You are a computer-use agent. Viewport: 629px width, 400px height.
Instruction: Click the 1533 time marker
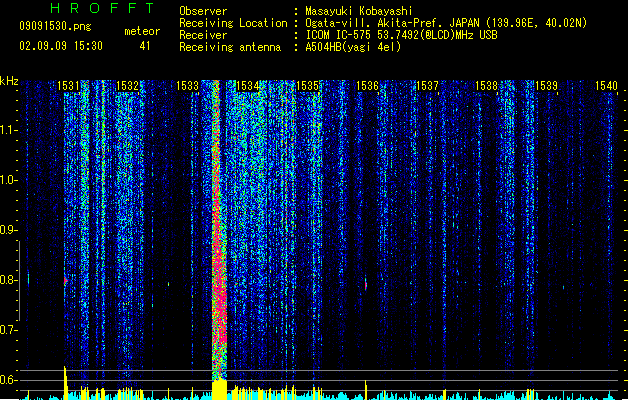pos(187,86)
